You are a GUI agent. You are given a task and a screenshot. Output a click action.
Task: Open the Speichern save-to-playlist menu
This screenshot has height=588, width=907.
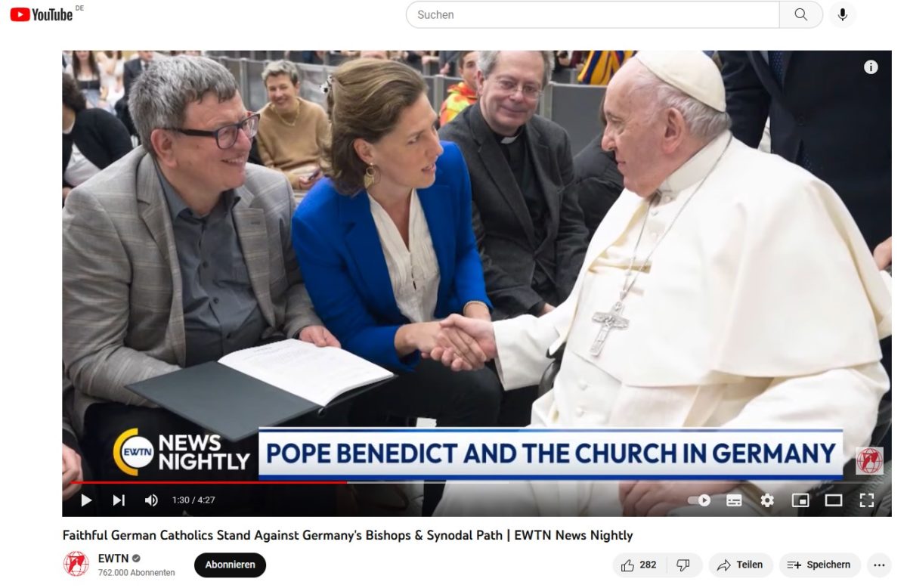[819, 565]
